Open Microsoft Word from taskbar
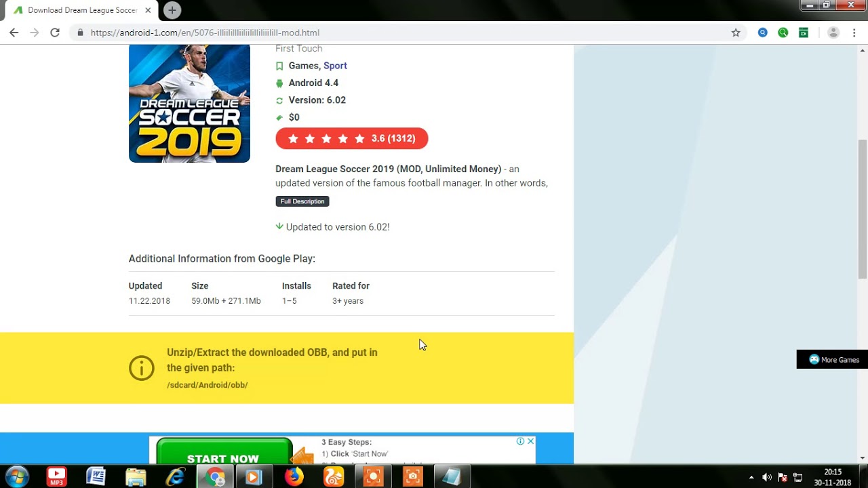This screenshot has height=488, width=868. click(96, 476)
